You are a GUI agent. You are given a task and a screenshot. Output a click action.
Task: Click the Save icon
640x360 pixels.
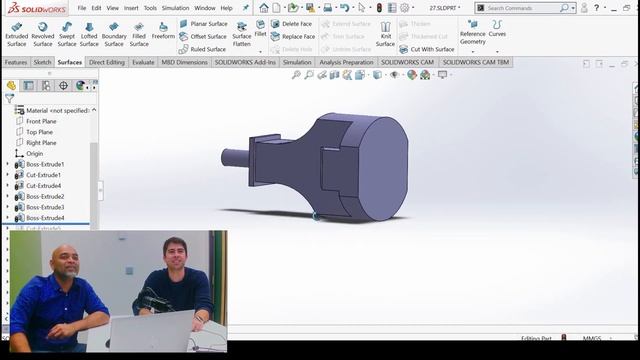(x=310, y=8)
